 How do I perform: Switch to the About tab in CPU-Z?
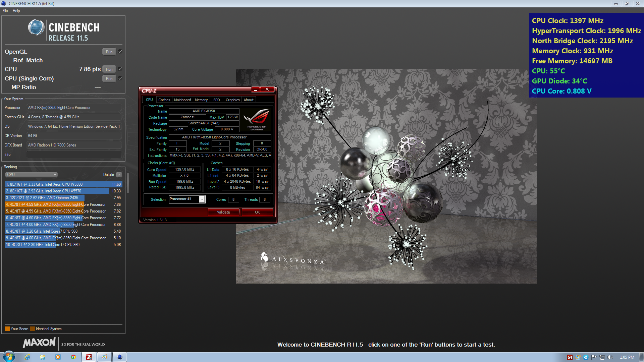click(249, 100)
